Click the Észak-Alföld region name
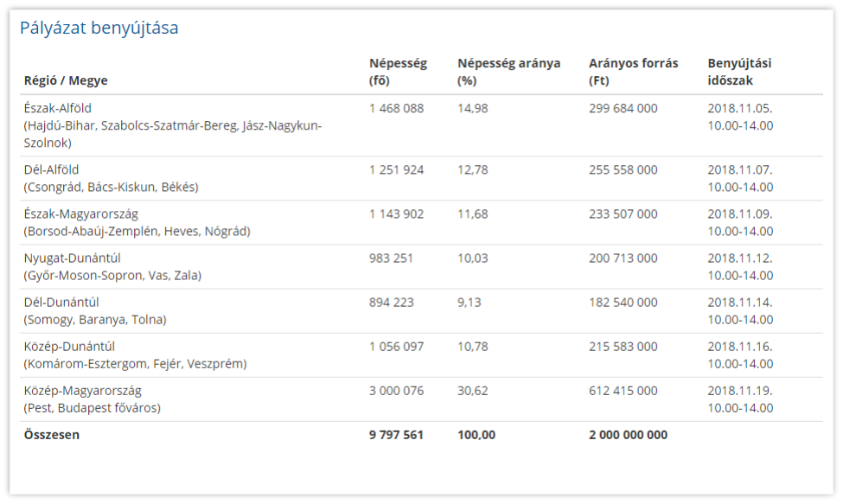This screenshot has width=843, height=504. pyautogui.click(x=58, y=109)
